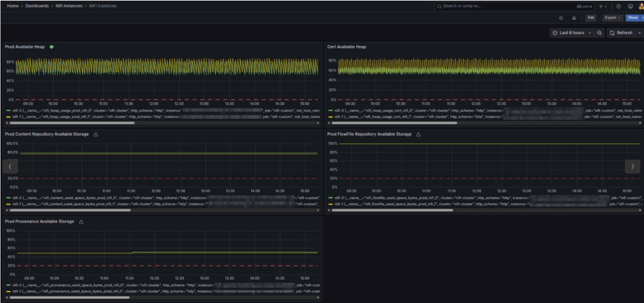Click the zoom out time range icon
644x303 pixels.
coord(599,33)
